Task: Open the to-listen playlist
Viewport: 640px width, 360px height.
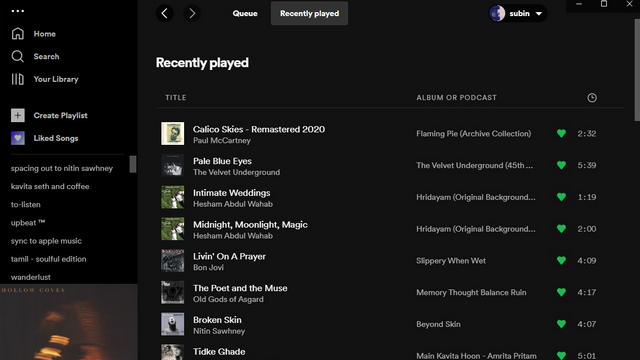Action: click(x=25, y=204)
